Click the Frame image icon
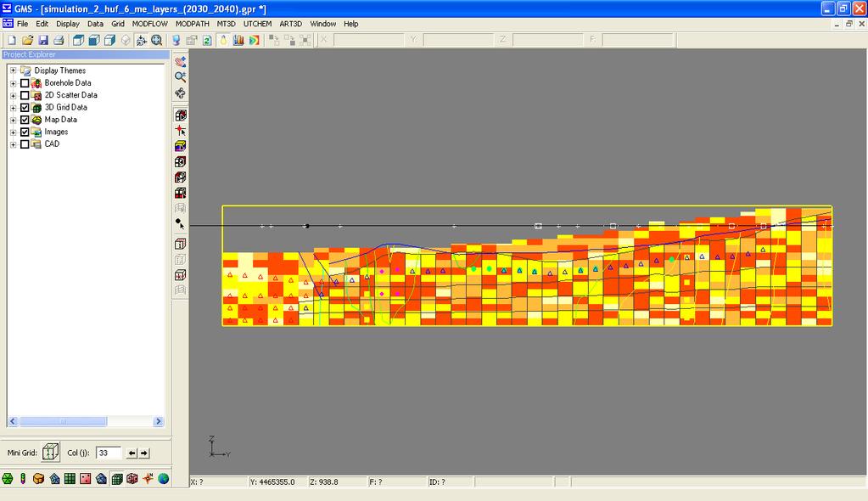This screenshot has width=868, height=501. [141, 40]
